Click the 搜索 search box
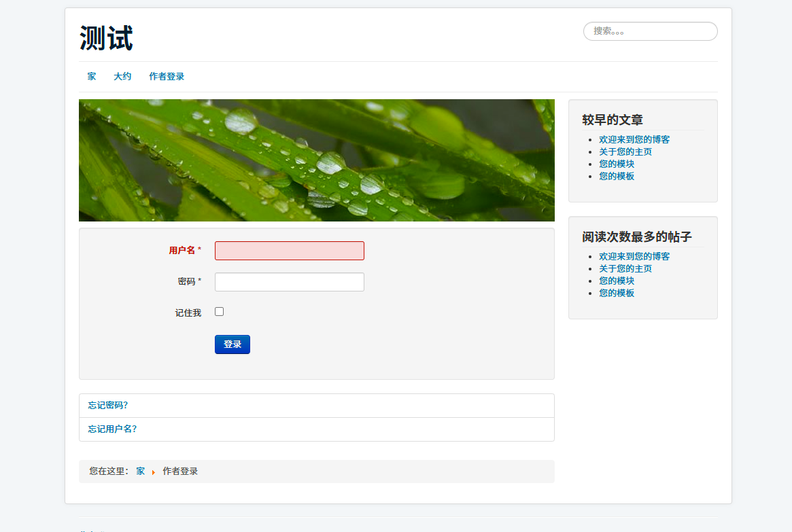Image resolution: width=792 pixels, height=532 pixels. click(x=650, y=31)
